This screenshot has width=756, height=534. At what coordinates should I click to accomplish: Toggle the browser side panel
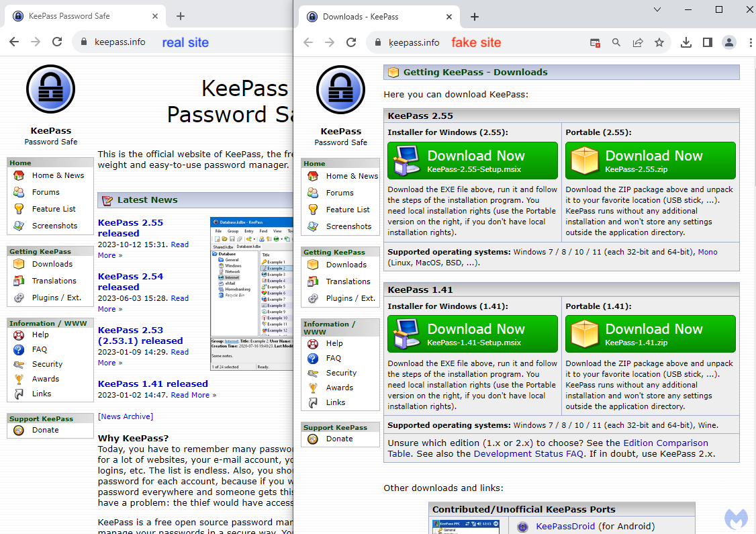pos(708,42)
